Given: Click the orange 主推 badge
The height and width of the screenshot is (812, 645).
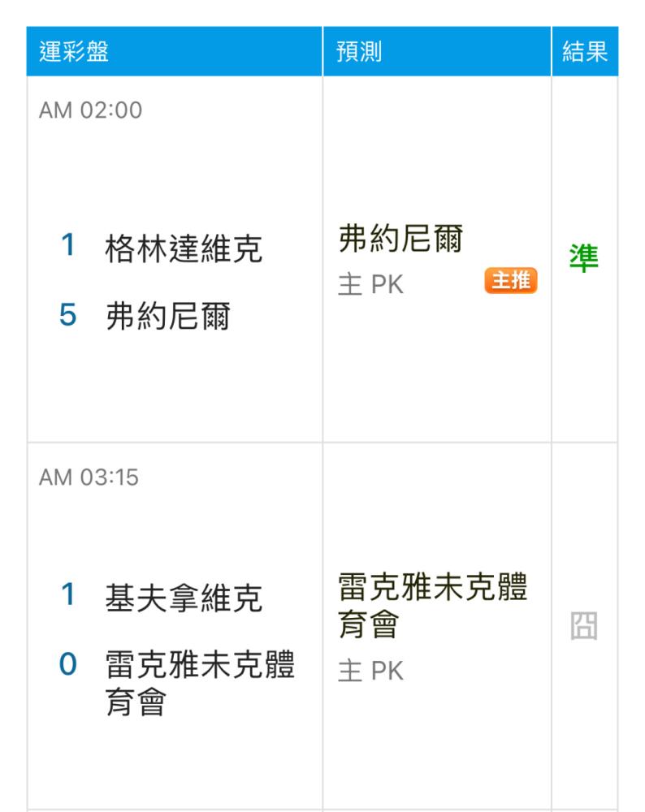Looking at the screenshot, I should pos(511,281).
